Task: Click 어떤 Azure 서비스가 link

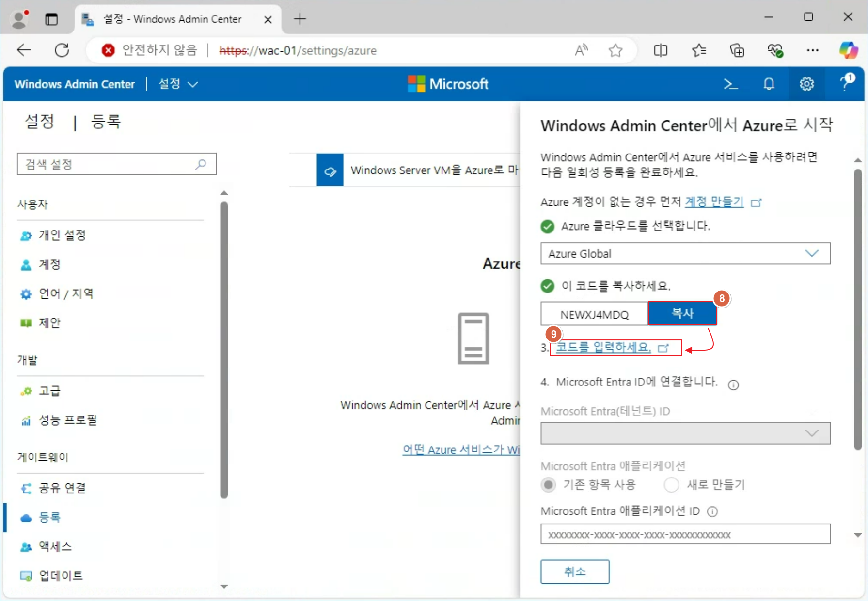Action: click(x=461, y=449)
